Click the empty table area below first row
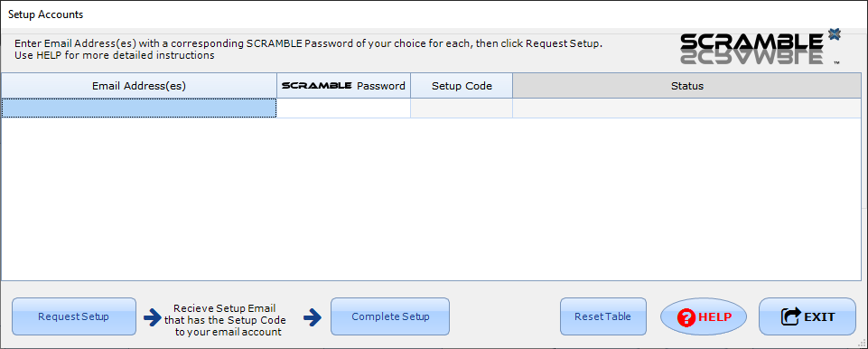 tap(431, 199)
